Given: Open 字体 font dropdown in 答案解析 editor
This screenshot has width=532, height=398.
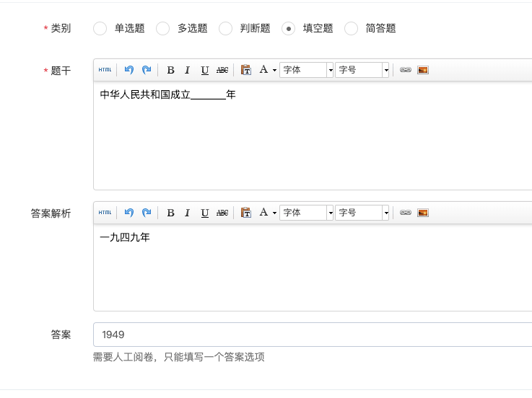Looking at the screenshot, I should click(x=306, y=213).
